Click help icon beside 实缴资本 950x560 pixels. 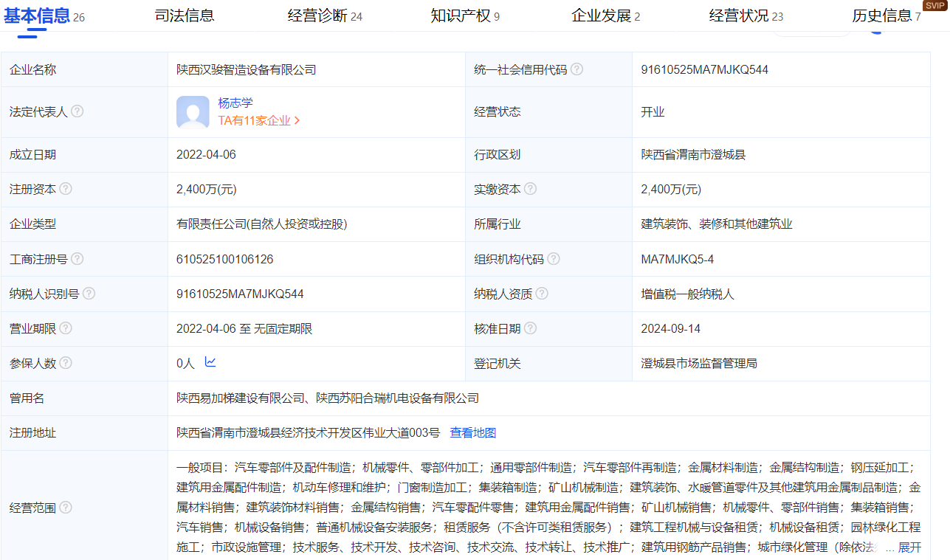(x=530, y=189)
